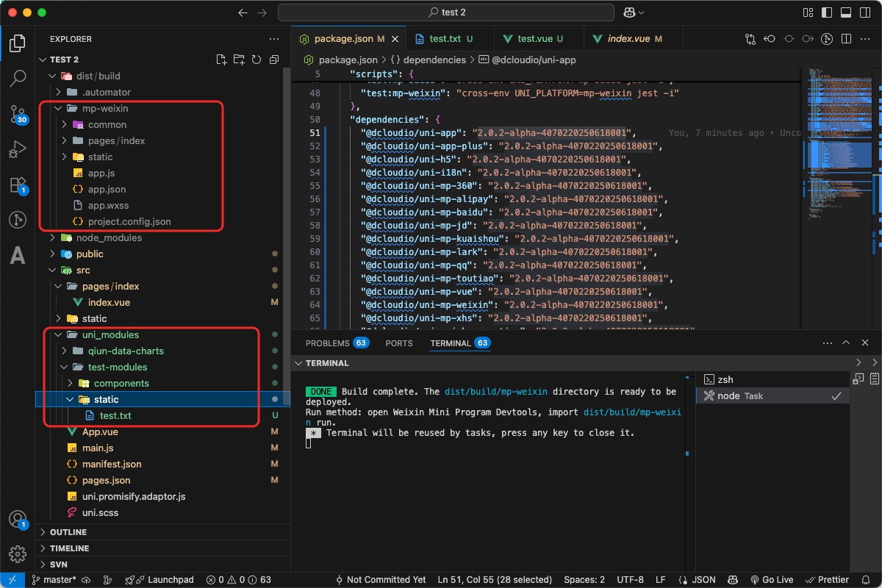Open Explorer views and more actions menu
Screen dimensions: 882x588
pyautogui.click(x=274, y=39)
